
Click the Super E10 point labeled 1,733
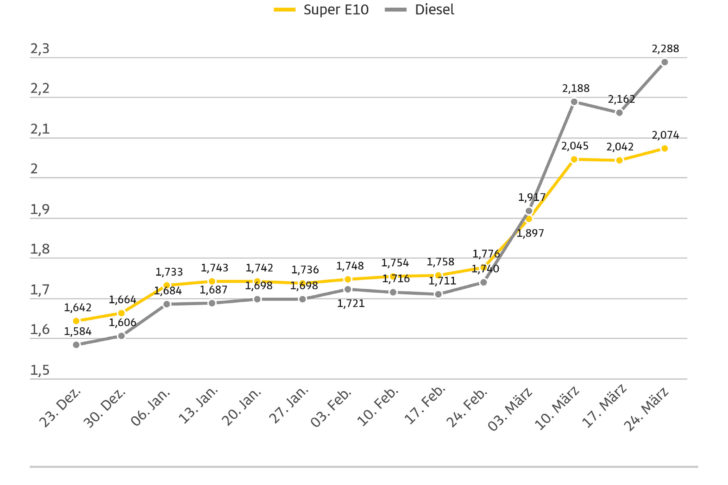pos(167,285)
